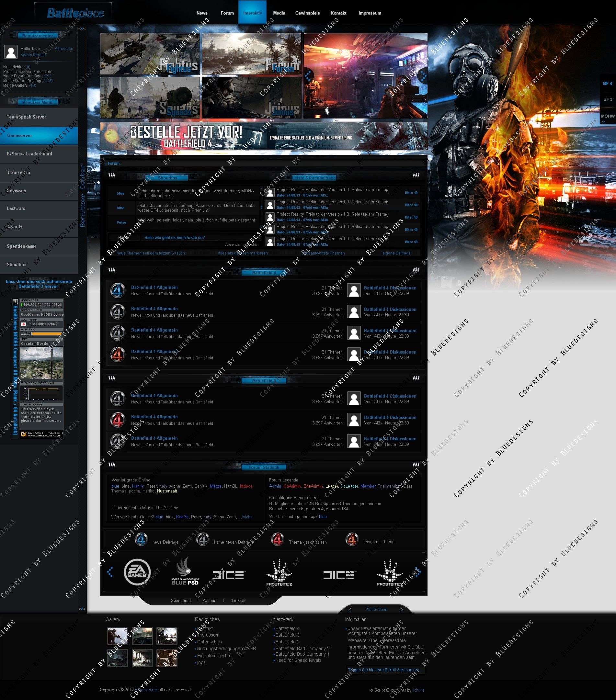This screenshot has width=616, height=700.
Task: Switch to the BF 4 side tab
Action: point(608,83)
